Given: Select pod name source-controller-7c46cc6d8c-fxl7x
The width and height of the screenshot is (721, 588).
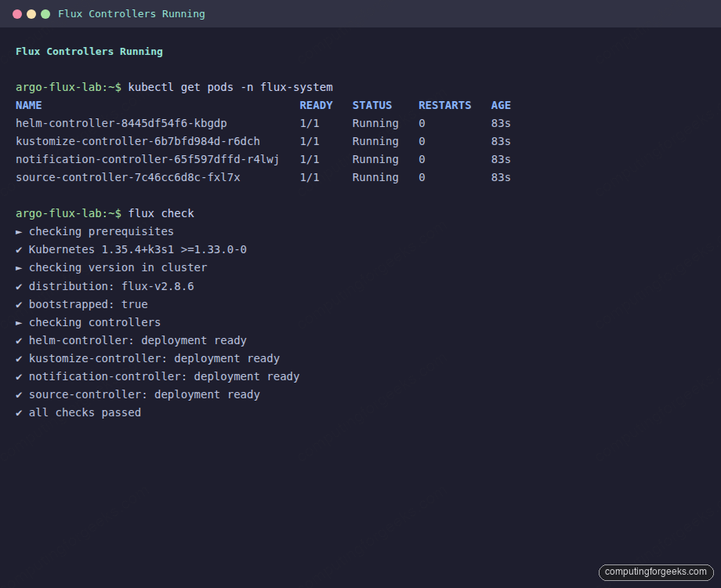Looking at the screenshot, I should click(x=128, y=177).
